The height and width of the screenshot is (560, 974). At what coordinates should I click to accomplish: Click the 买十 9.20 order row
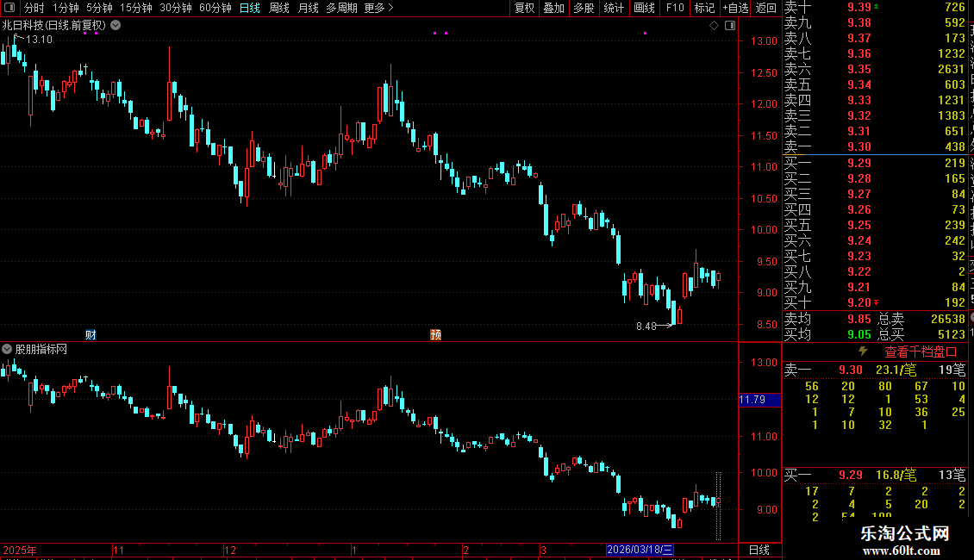tap(875, 302)
